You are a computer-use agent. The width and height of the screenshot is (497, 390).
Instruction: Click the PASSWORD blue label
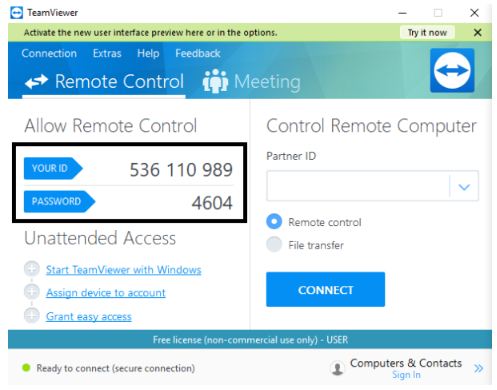click(x=59, y=201)
